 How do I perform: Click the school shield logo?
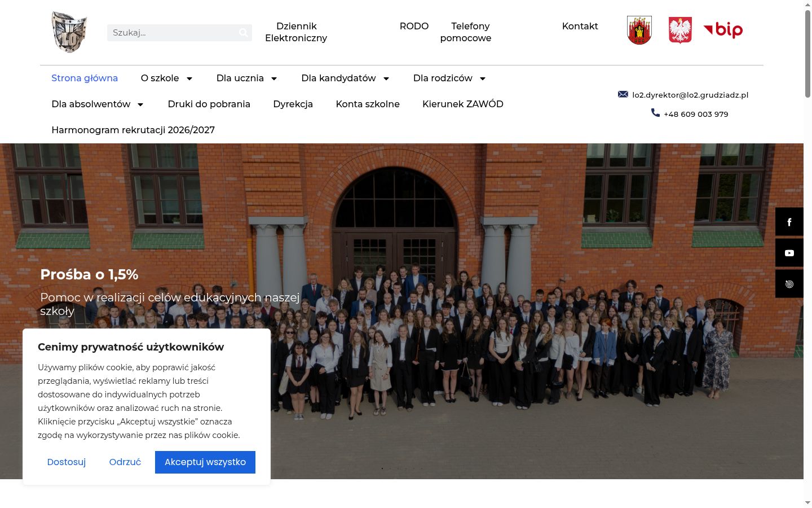(69, 32)
